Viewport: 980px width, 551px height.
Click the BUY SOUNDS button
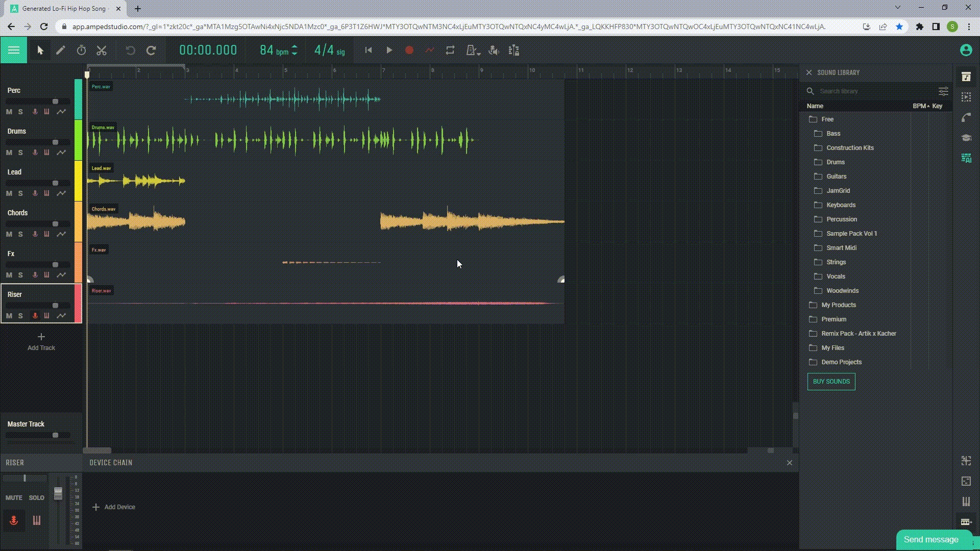pos(831,382)
